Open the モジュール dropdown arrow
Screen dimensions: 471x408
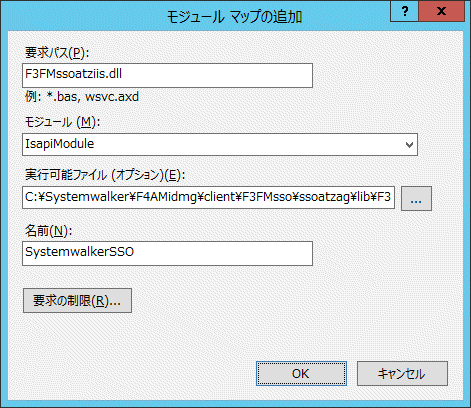click(409, 145)
